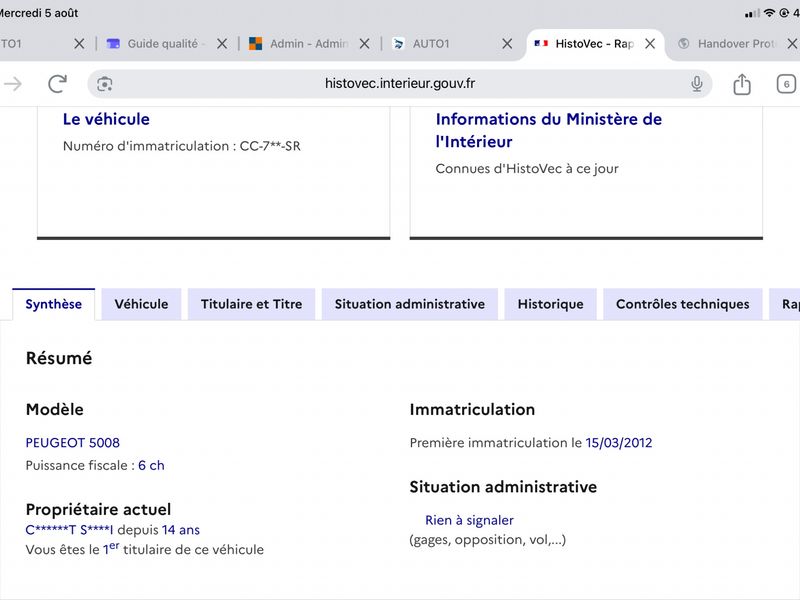Image resolution: width=800 pixels, height=600 pixels.
Task: Open the Situation administrative tab
Action: coord(410,304)
